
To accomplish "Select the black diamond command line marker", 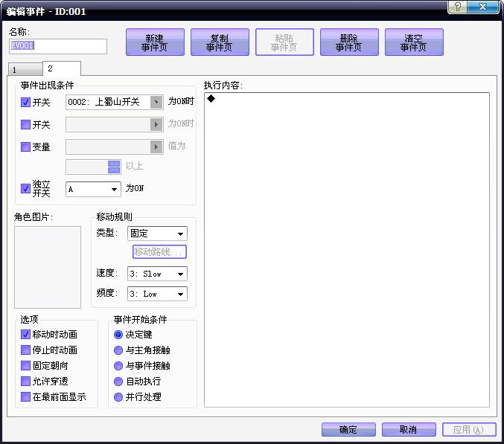I will point(211,99).
